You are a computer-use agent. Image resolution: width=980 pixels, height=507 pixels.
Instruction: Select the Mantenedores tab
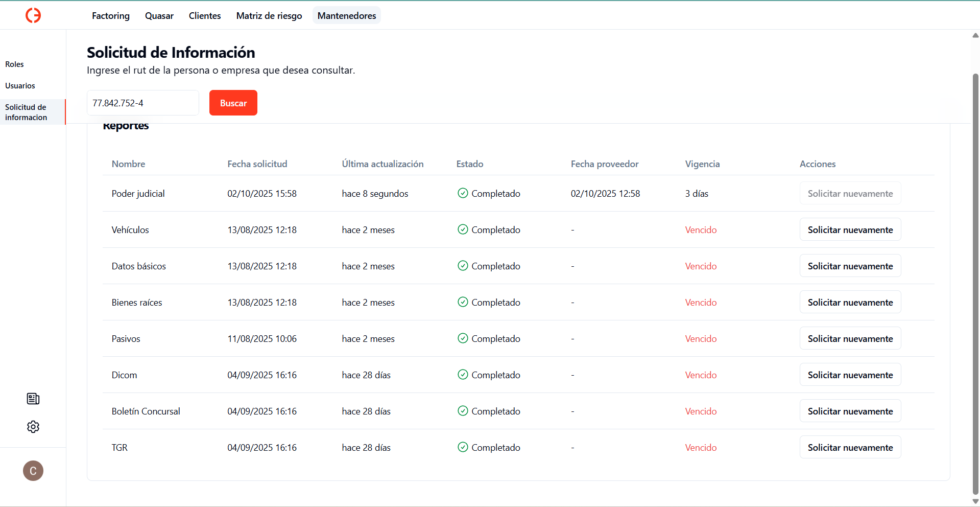347,16
